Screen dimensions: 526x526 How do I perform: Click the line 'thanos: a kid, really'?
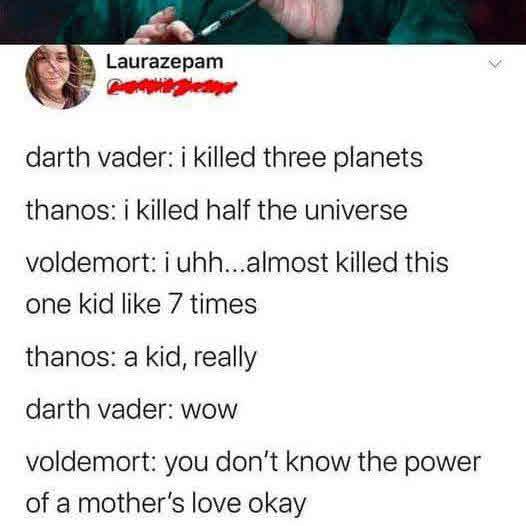click(141, 357)
